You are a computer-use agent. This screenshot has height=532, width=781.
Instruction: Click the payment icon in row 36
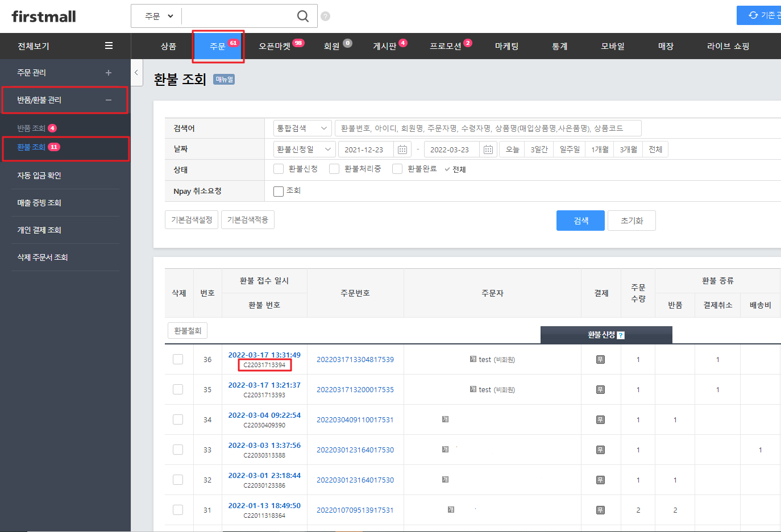click(600, 359)
